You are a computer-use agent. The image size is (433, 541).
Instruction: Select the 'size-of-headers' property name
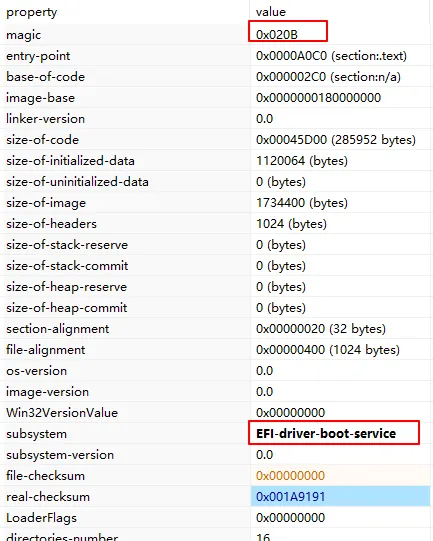(x=51, y=224)
